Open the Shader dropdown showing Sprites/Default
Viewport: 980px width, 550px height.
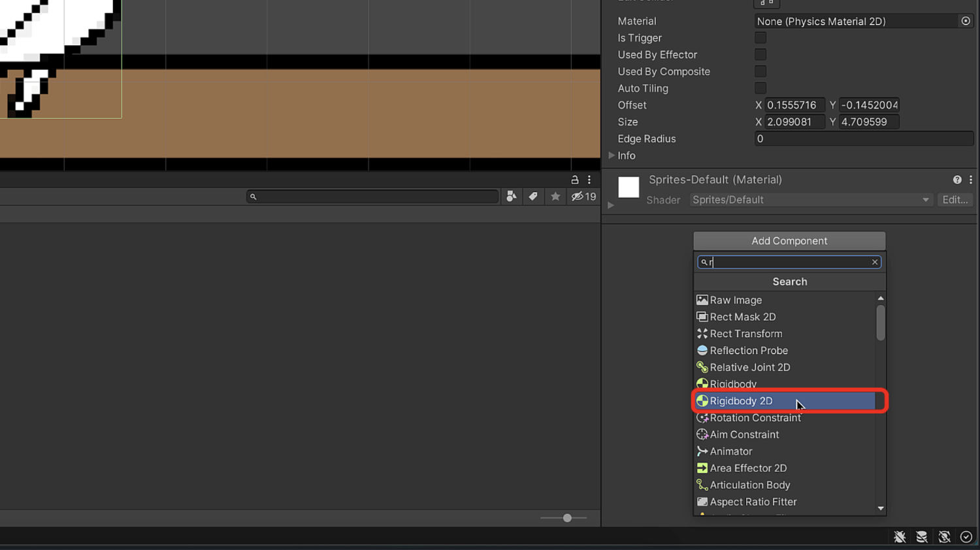[x=811, y=200]
